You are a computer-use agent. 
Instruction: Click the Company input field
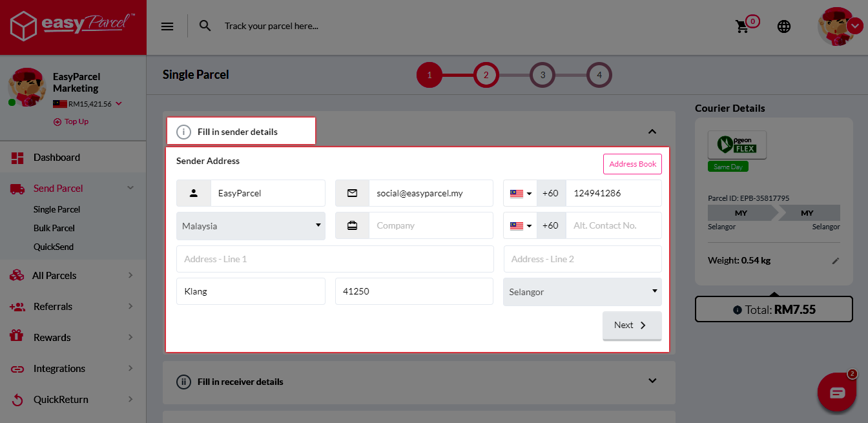[431, 226]
